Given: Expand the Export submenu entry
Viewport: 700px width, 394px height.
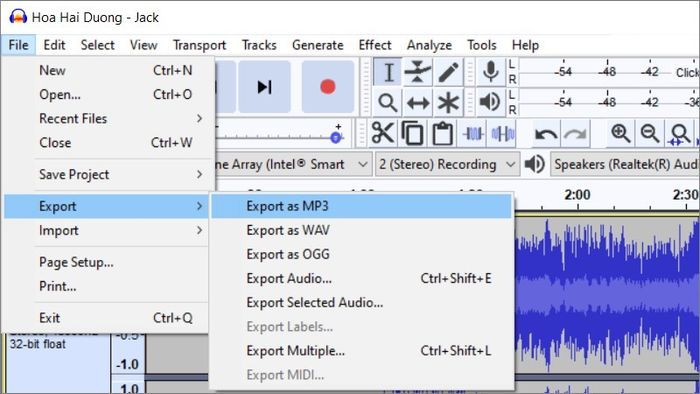Looking at the screenshot, I should 106,206.
